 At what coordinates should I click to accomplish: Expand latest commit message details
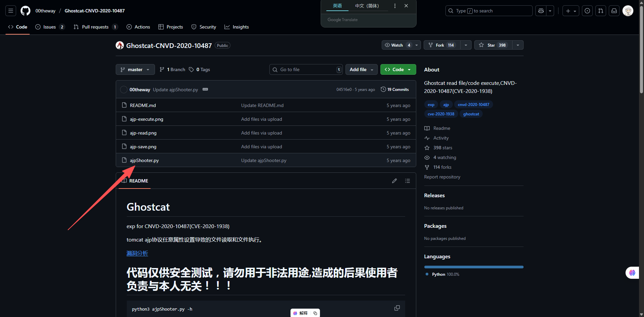pos(205,89)
